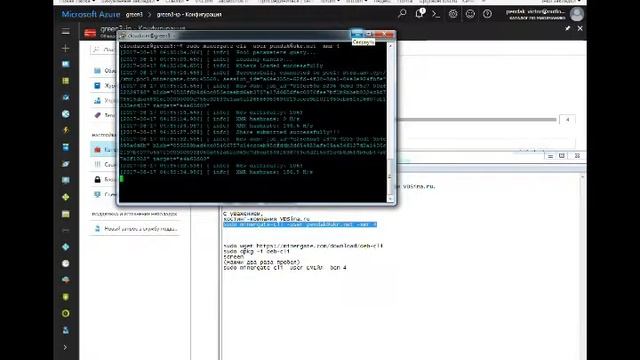Click the sudo wget minergate download line

(x=303, y=246)
